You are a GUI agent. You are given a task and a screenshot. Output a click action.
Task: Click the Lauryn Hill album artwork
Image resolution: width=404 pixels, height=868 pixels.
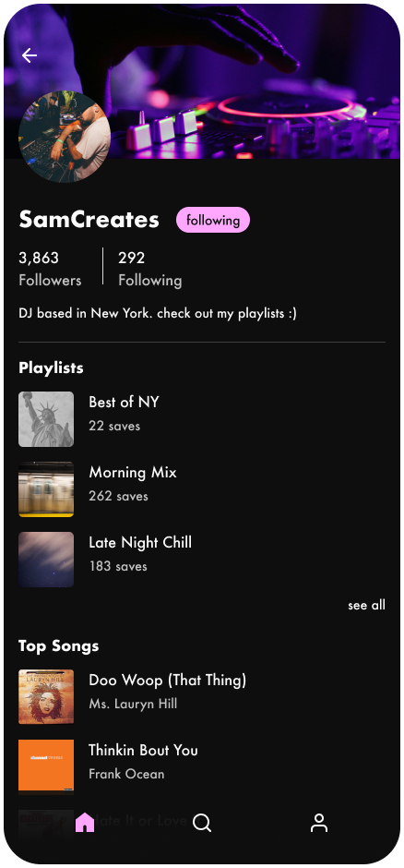[x=46, y=697]
